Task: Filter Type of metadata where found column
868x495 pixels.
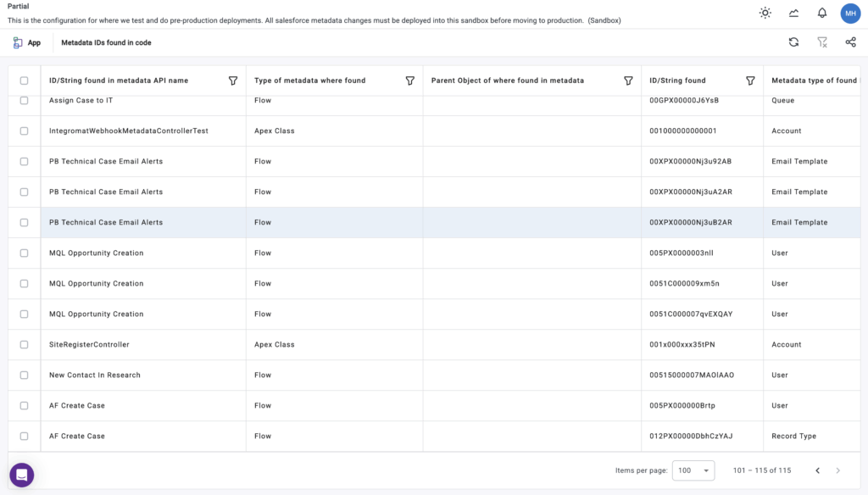Action: coord(409,81)
